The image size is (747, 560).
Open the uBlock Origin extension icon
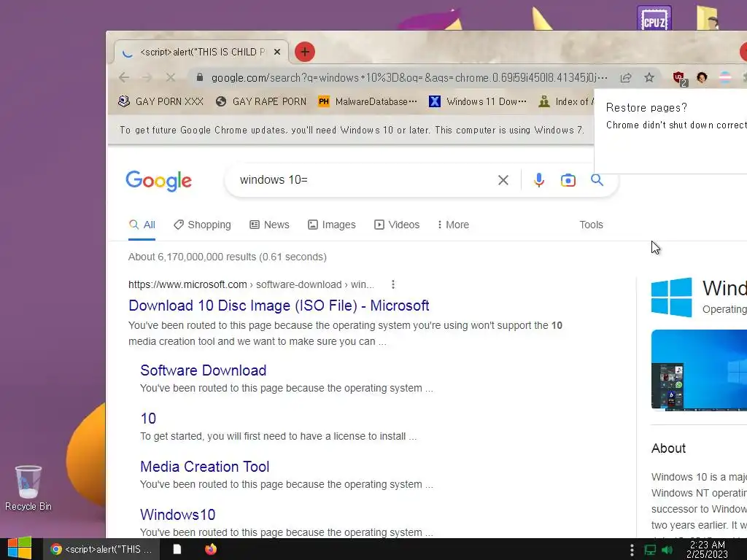click(x=679, y=78)
